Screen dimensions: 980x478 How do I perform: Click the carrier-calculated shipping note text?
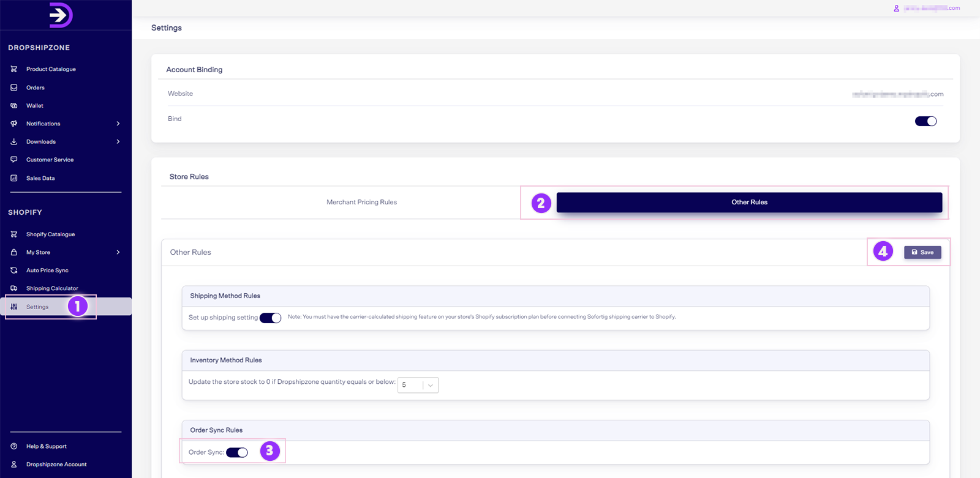click(481, 317)
